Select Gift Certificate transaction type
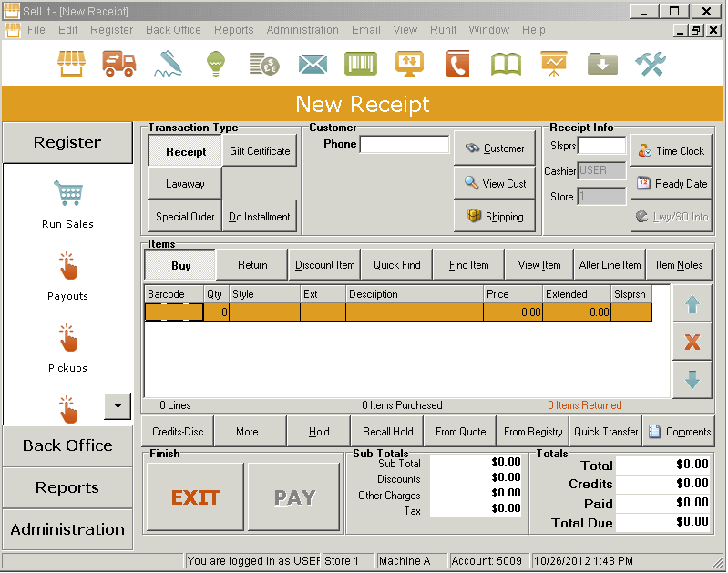The image size is (728, 573). [x=260, y=151]
